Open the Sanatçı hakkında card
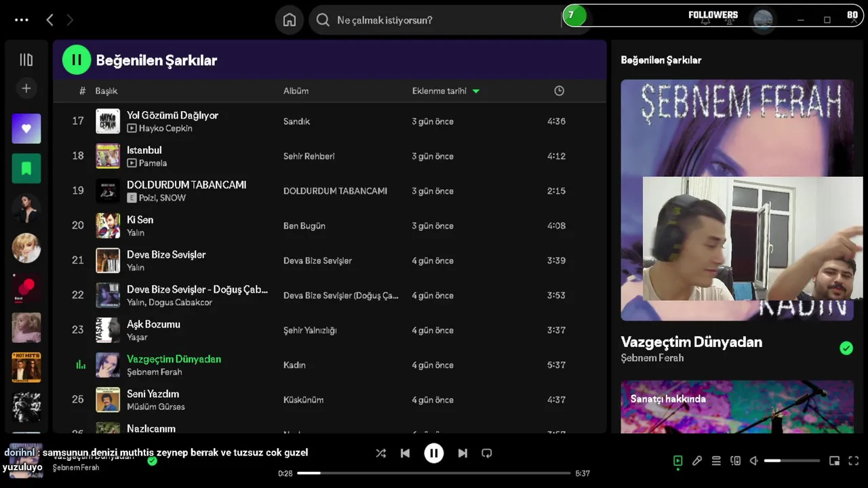868x488 pixels. tap(737, 407)
